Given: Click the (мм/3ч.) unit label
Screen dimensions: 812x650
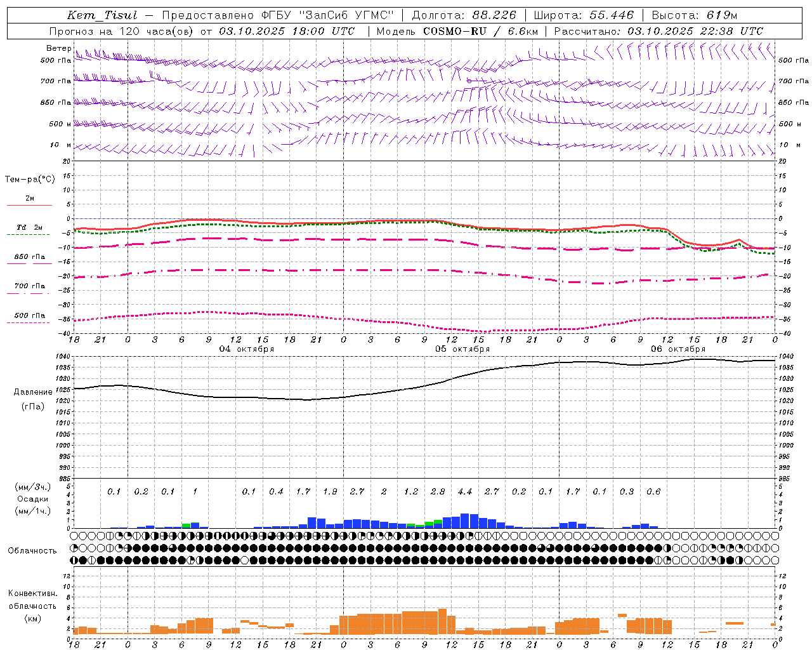Looking at the screenshot, I should pos(33,487).
